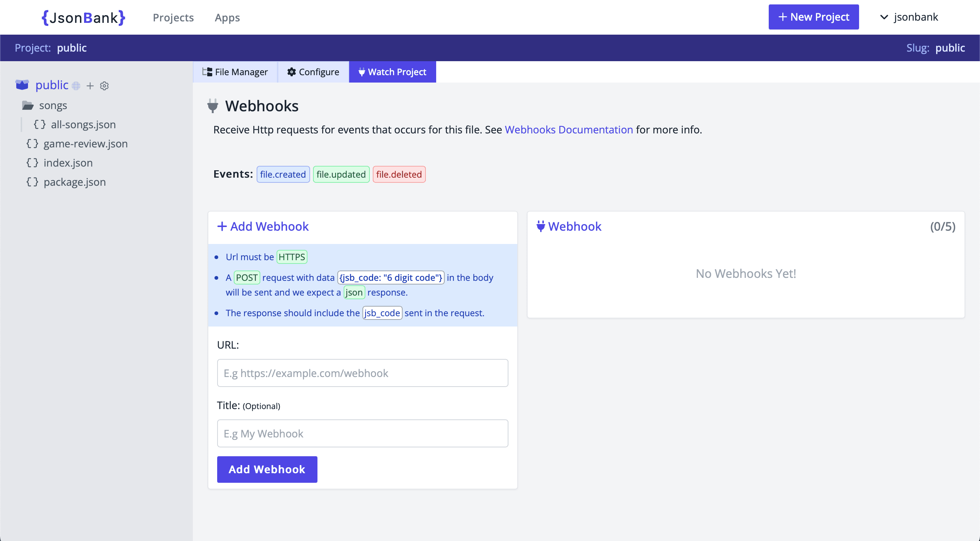Open project settings via the gear icon
This screenshot has width=980, height=541.
point(104,85)
